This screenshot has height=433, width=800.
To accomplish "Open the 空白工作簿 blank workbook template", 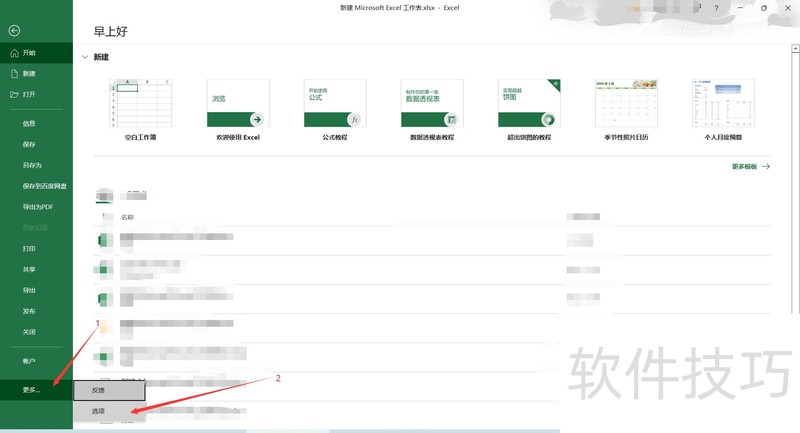I will pyautogui.click(x=140, y=110).
